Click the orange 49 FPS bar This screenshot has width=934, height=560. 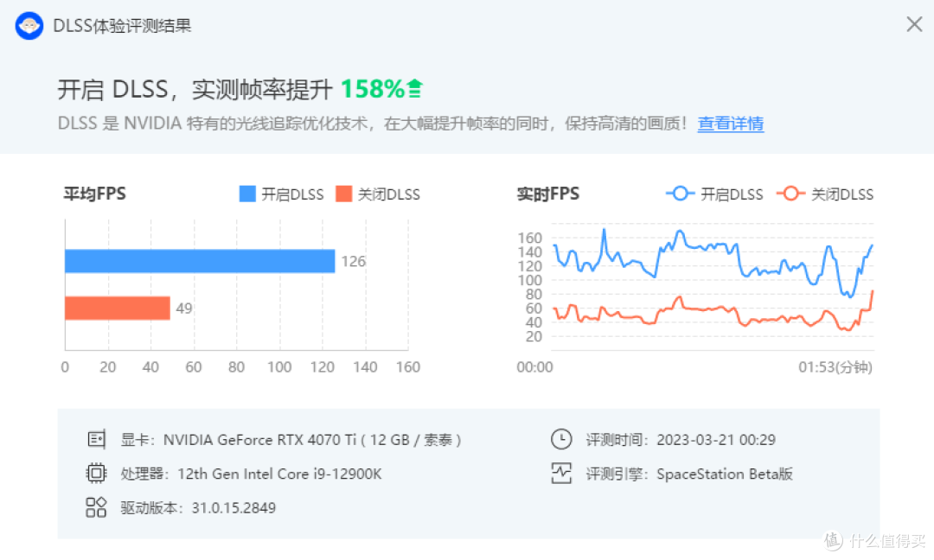coord(118,309)
